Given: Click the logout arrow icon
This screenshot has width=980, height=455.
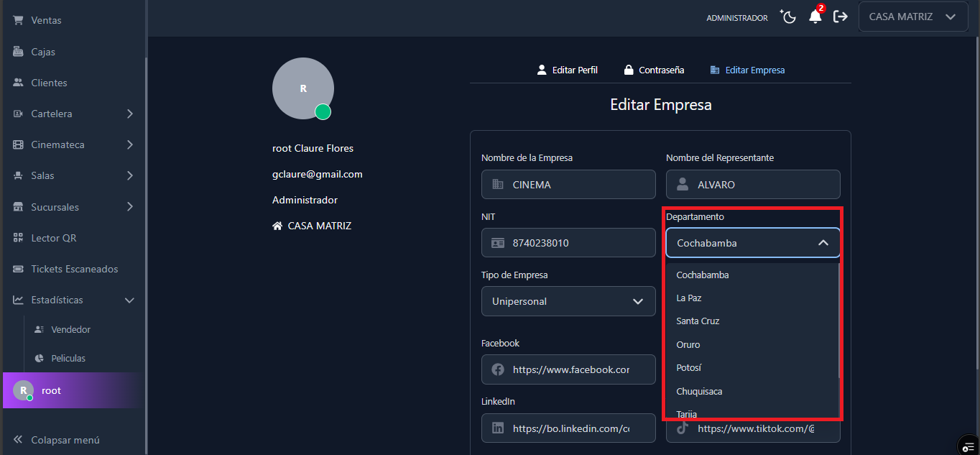Looking at the screenshot, I should coord(840,17).
